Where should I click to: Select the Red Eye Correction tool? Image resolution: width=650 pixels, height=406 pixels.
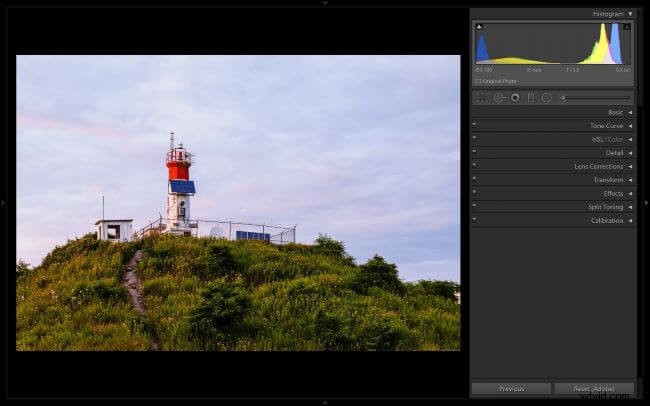[515, 97]
